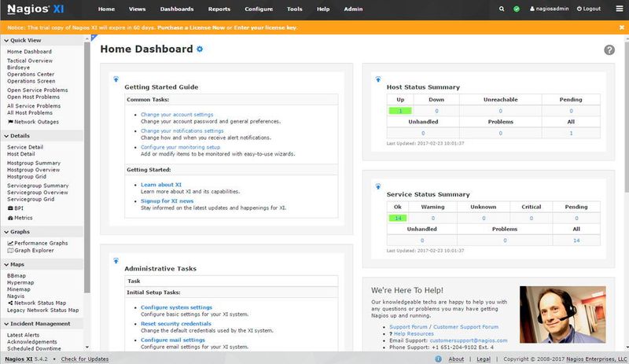
Task: Collapse the Graphs sidebar section
Action: 17,232
